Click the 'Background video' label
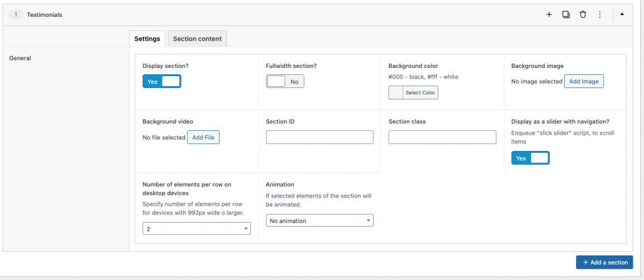This screenshot has width=644, height=280. tap(167, 121)
